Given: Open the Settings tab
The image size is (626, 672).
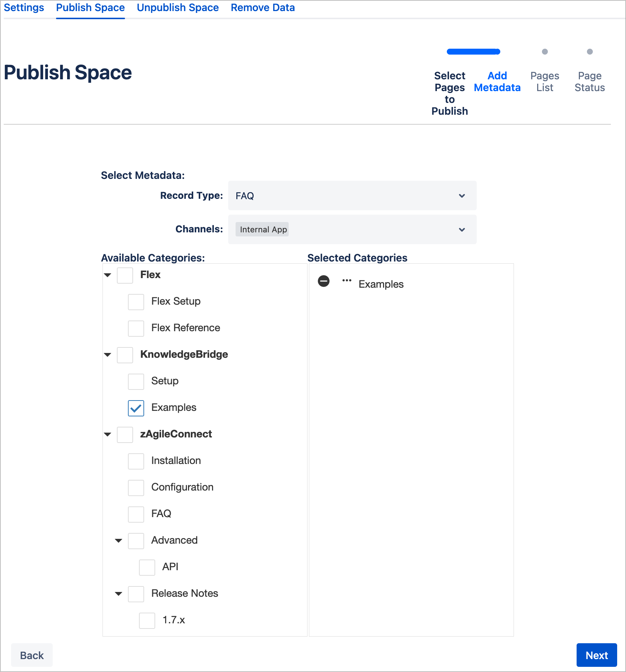Looking at the screenshot, I should pos(24,8).
